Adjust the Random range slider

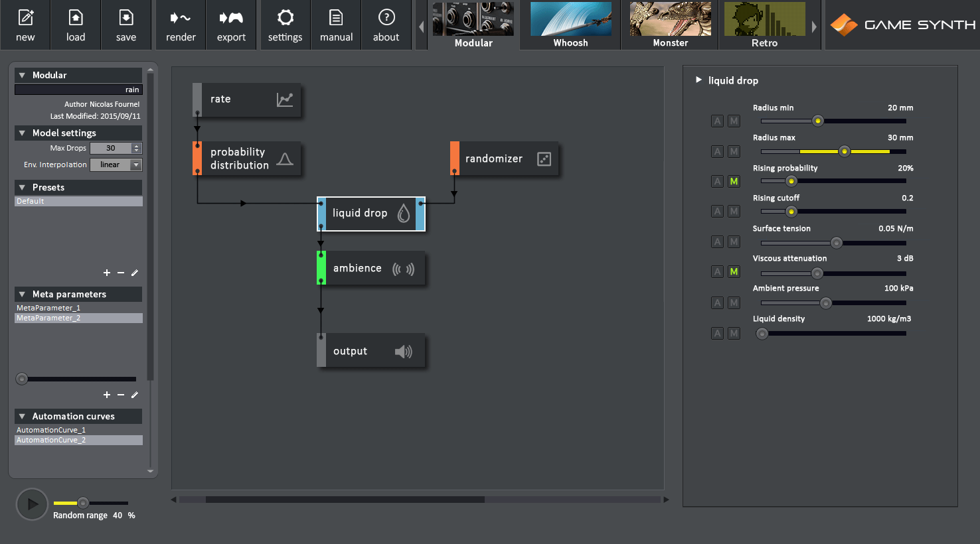(x=82, y=504)
